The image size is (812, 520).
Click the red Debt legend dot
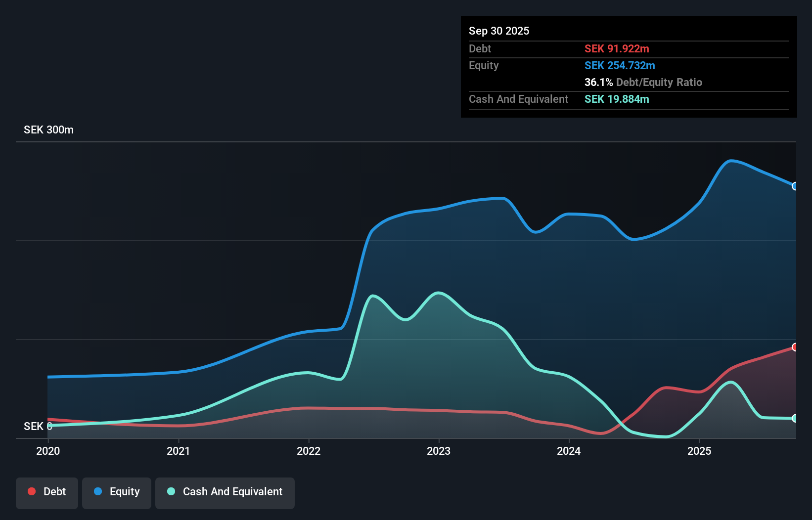31,491
